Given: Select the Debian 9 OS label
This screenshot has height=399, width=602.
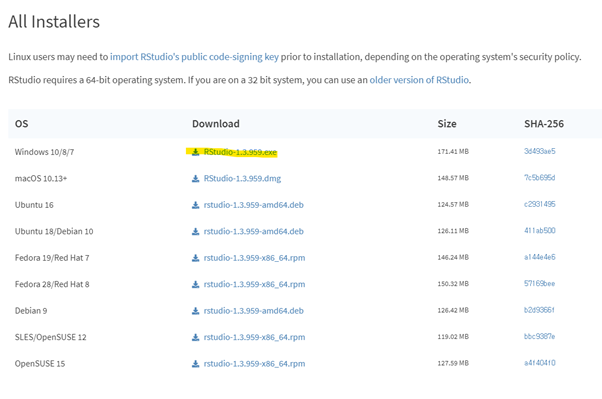Looking at the screenshot, I should [x=31, y=311].
